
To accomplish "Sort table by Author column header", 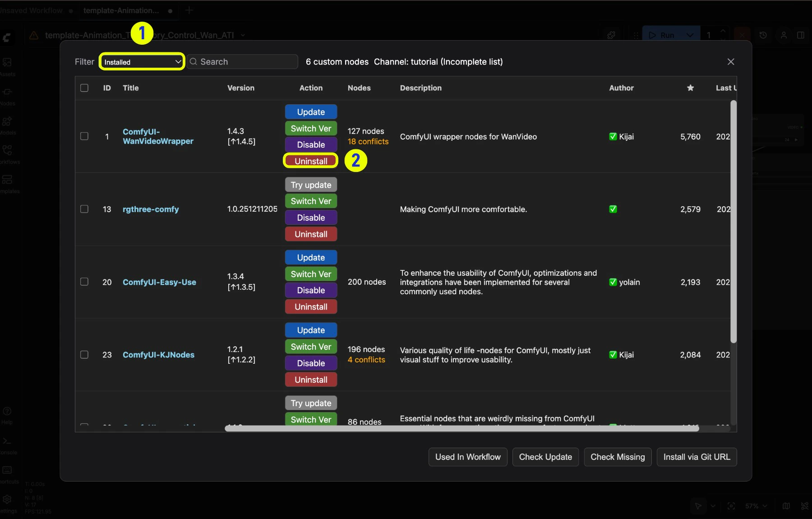I will tap(621, 88).
